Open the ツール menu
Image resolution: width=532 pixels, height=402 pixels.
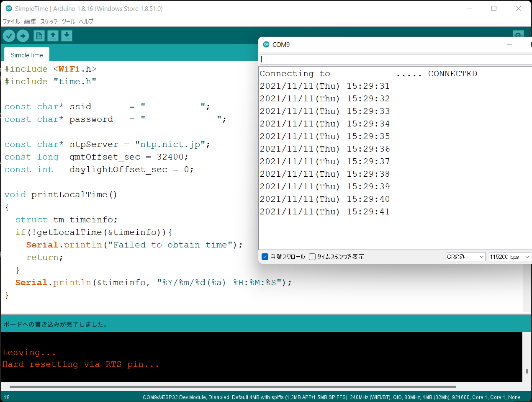68,21
